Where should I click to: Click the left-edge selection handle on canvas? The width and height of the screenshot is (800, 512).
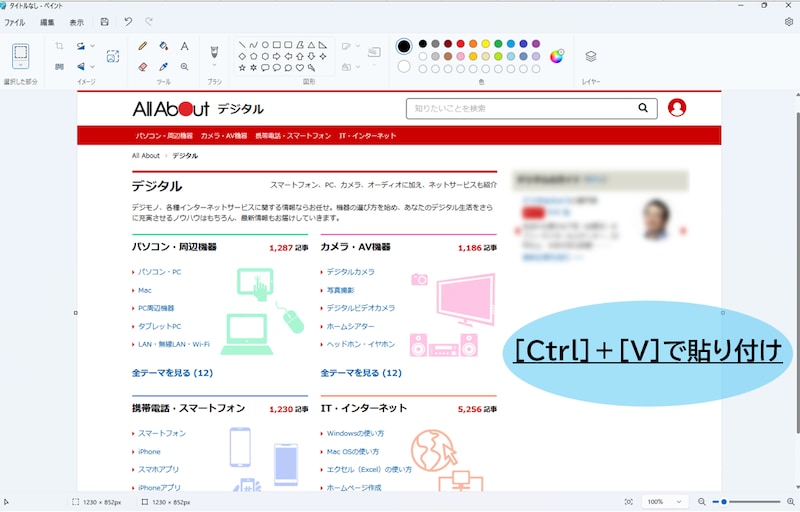(x=76, y=313)
